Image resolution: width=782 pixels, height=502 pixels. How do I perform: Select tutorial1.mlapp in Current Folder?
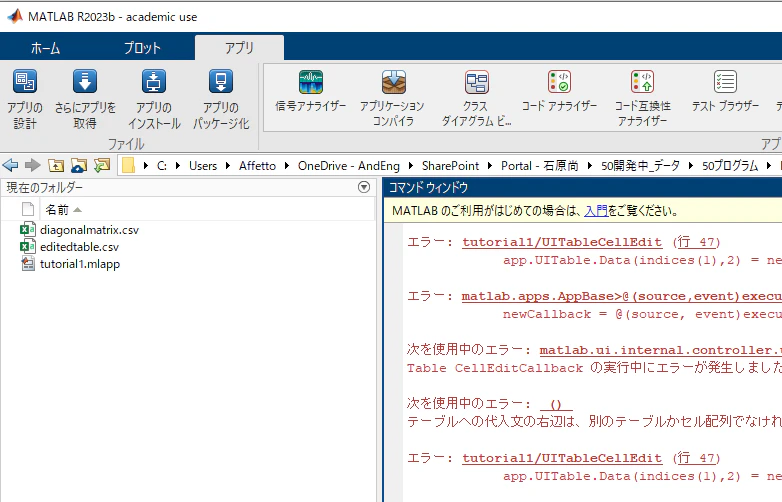click(x=80, y=264)
